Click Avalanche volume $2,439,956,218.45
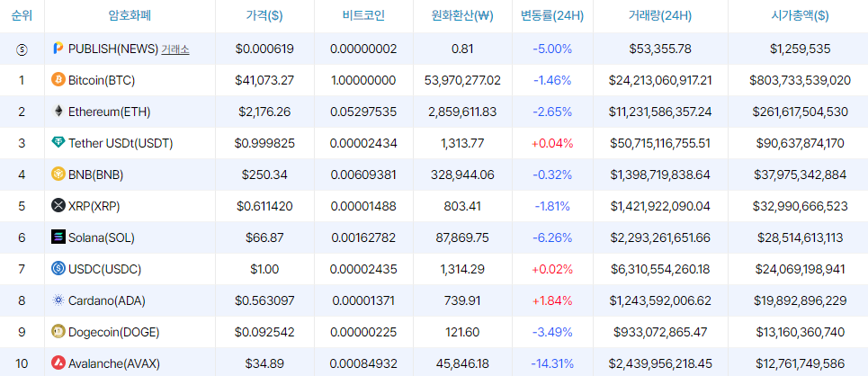The width and height of the screenshot is (868, 376). coord(660,363)
